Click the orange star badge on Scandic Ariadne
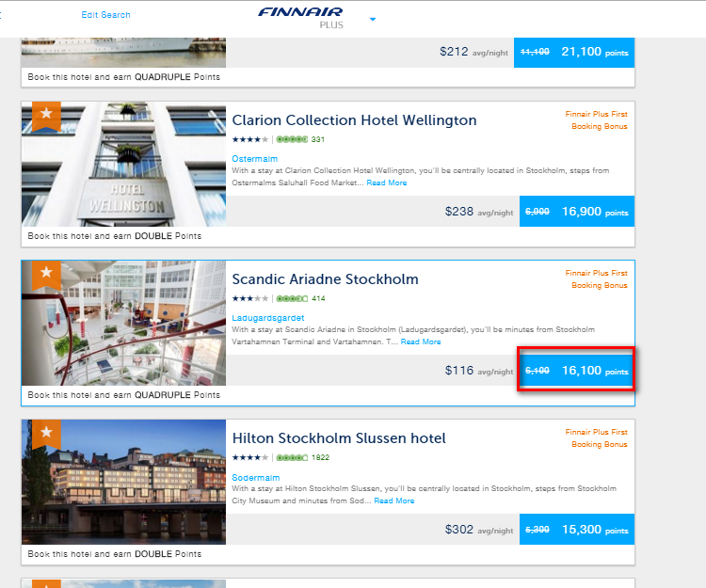Screen dimensions: 706x588 [46, 275]
